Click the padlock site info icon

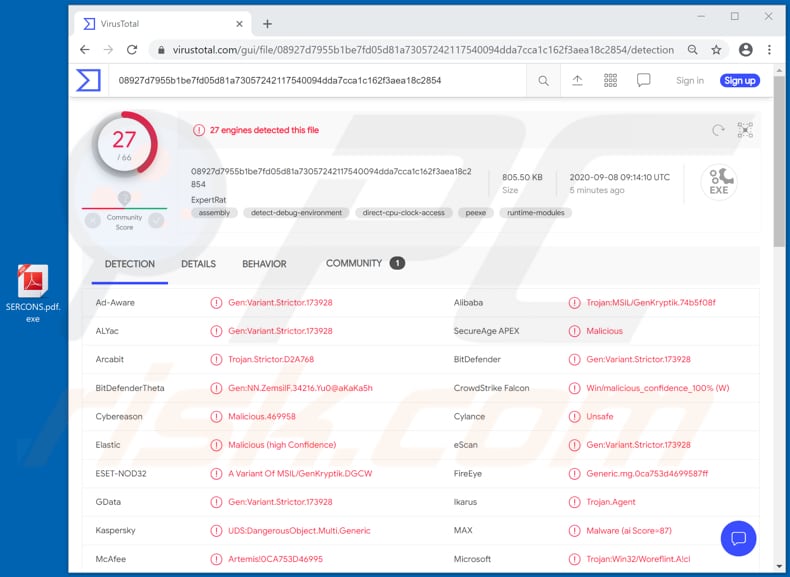pyautogui.click(x=161, y=50)
